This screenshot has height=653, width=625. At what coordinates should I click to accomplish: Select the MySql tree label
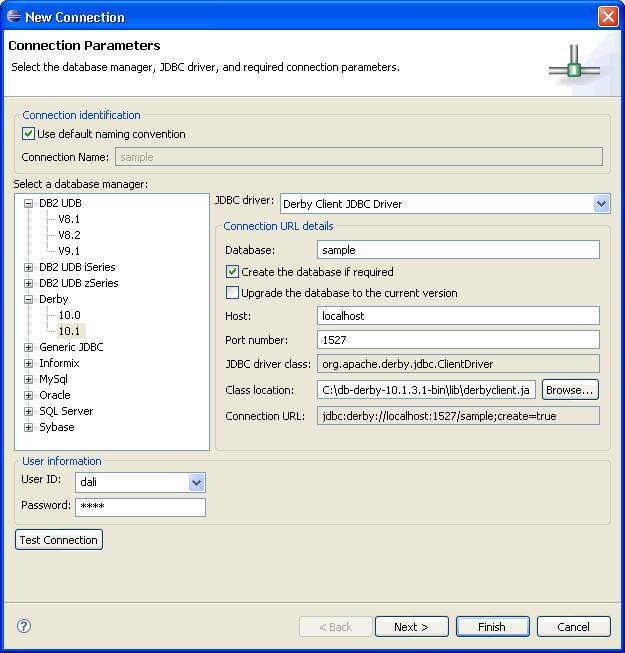[53, 379]
